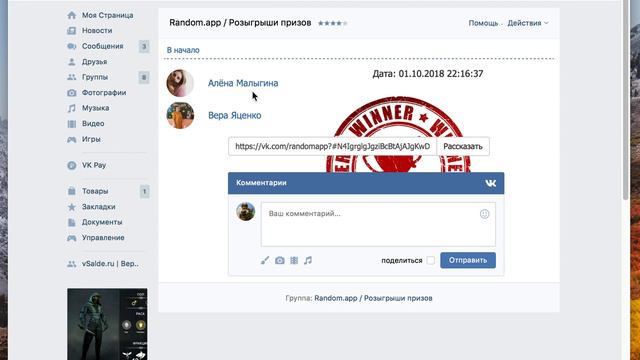
Task: Open Фотографии in sidebar
Action: 104,93
